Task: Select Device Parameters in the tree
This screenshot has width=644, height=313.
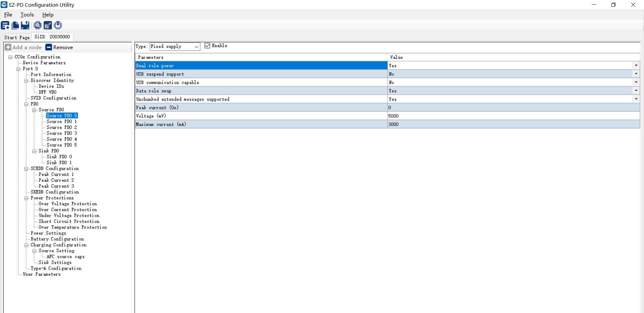Action: tap(44, 63)
